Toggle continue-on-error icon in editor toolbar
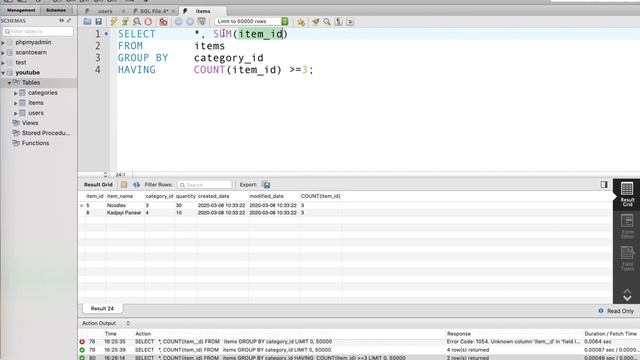 163,21
